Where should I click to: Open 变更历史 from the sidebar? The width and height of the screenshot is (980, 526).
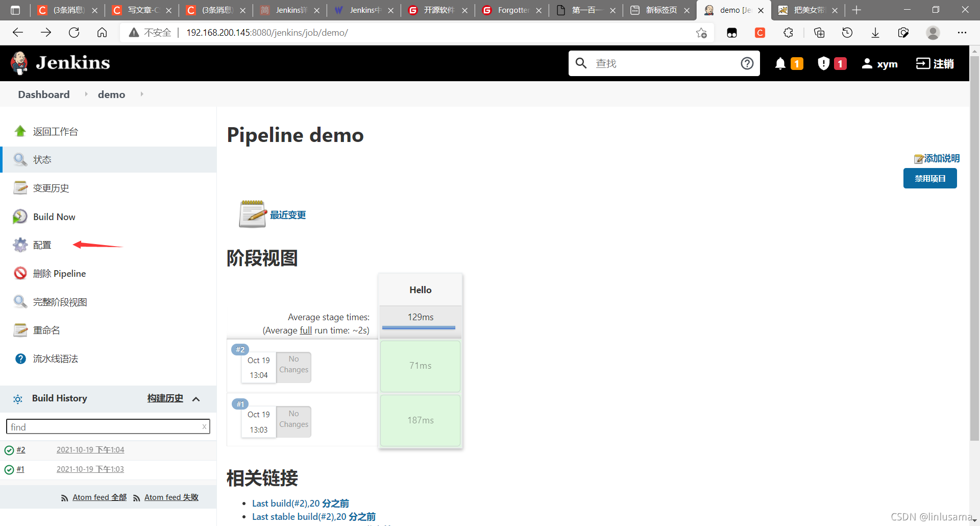(51, 188)
